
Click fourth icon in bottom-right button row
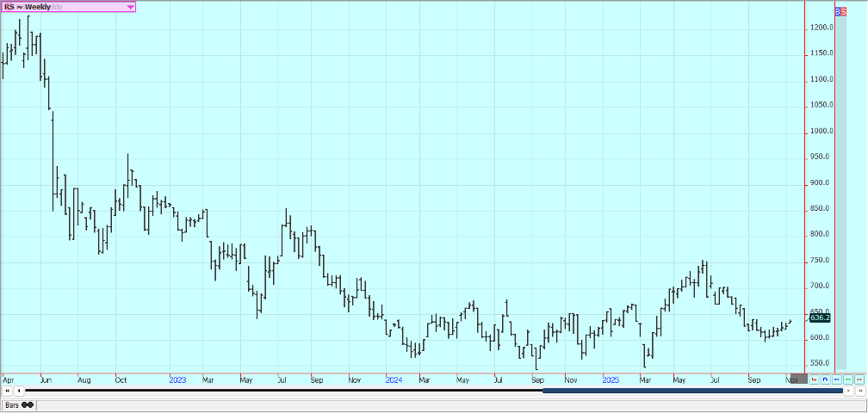(x=847, y=379)
